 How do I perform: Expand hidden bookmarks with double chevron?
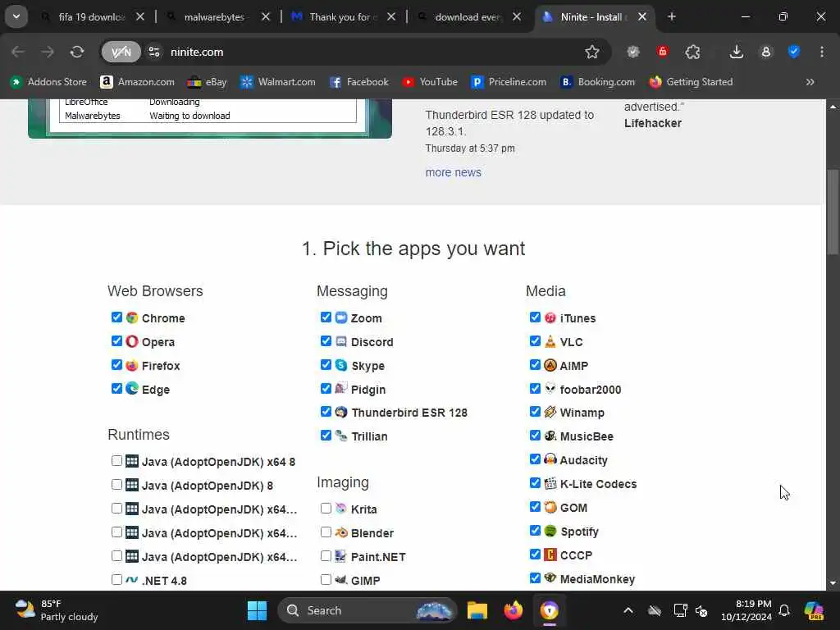coord(810,82)
